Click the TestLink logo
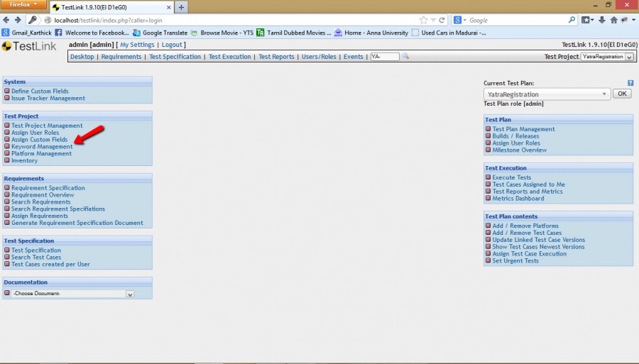The image size is (639, 364). [x=29, y=46]
